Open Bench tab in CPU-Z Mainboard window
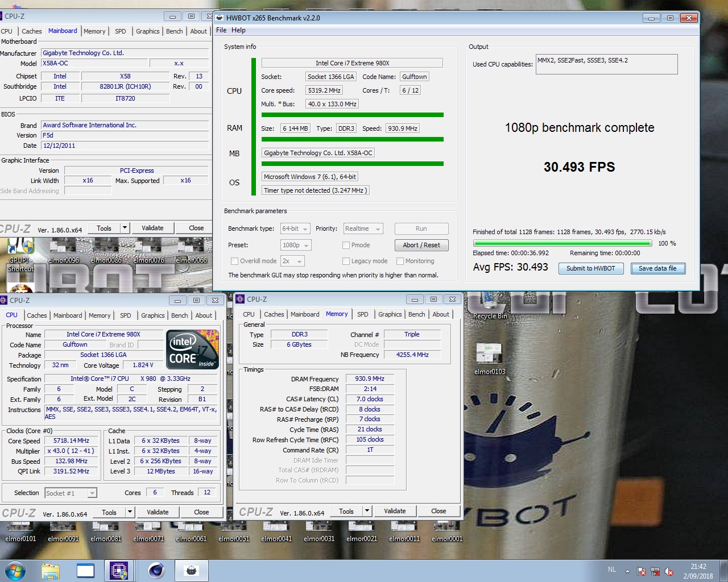This screenshot has width=728, height=582. pos(175,31)
